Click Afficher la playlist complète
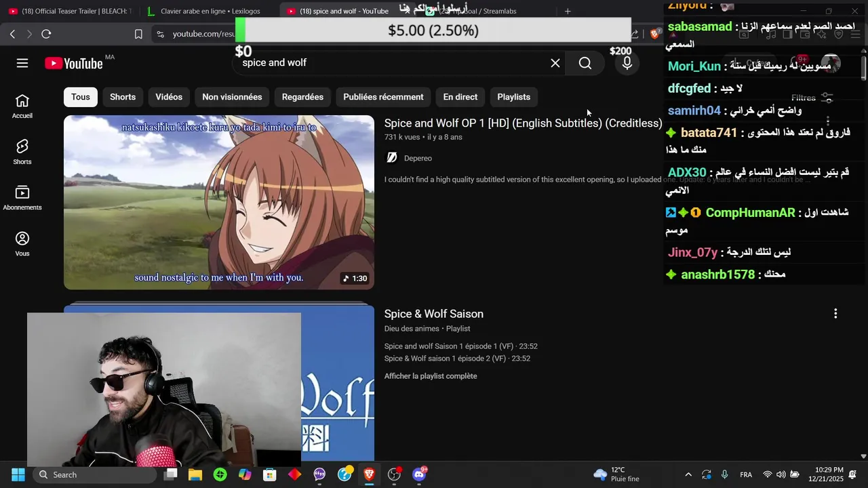The image size is (868, 488). point(431,376)
